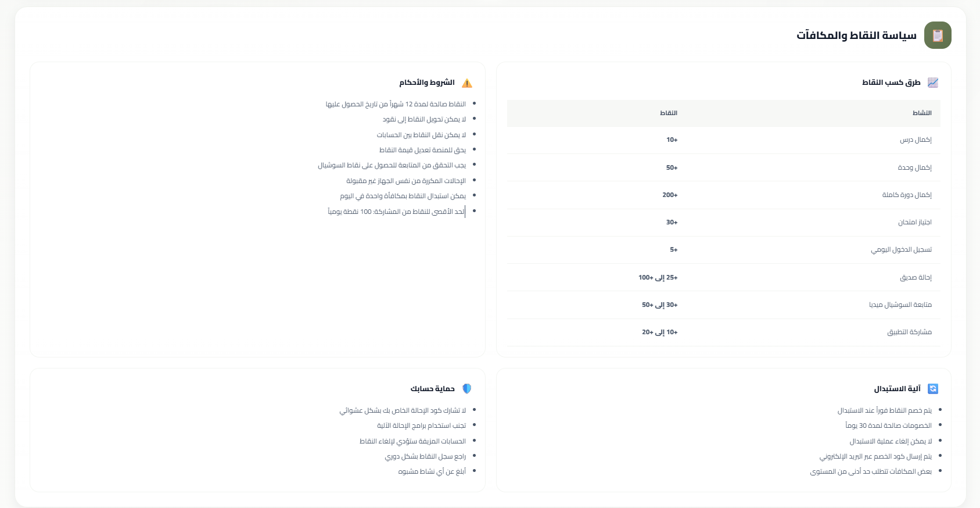Viewport: 980px width, 508px height.
Task: Click the حماية حسابك section heading
Action: point(432,389)
